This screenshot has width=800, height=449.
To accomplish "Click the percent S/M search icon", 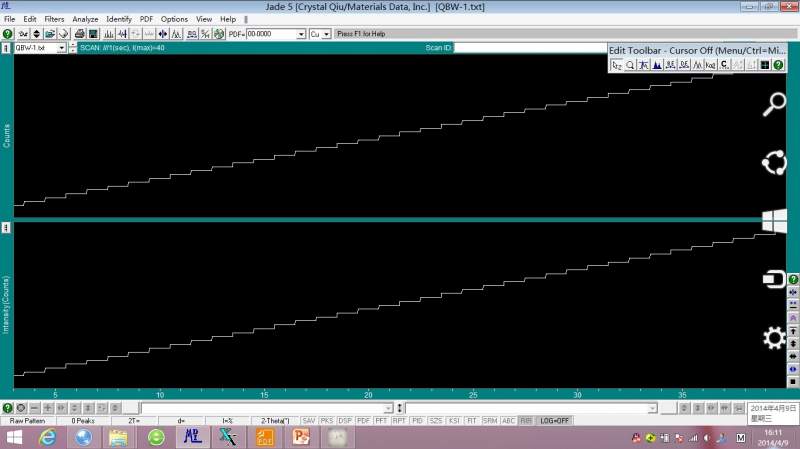I will 205,34.
